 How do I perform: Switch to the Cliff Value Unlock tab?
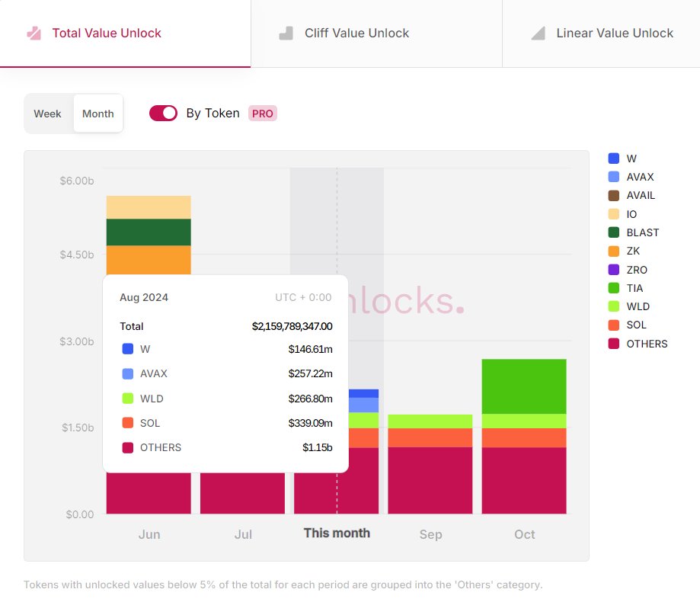356,33
